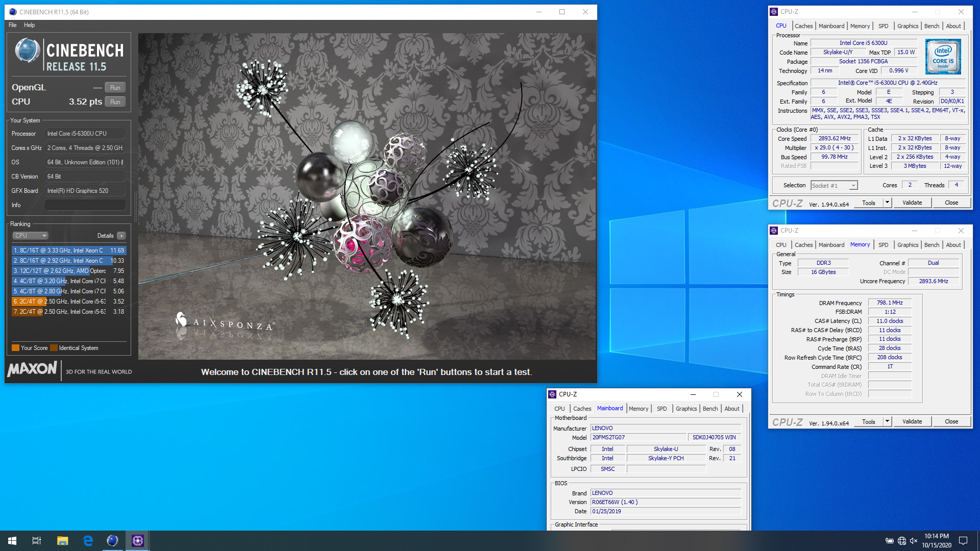Click the taskbar clock showing 10:14 PM
This screenshot has height=551, width=980.
click(937, 541)
